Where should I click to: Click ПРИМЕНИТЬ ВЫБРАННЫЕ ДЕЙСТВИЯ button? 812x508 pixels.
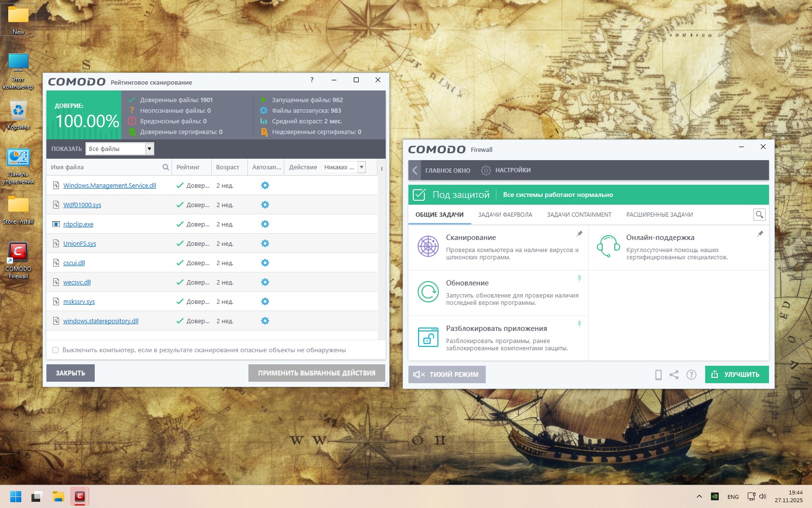tap(317, 373)
